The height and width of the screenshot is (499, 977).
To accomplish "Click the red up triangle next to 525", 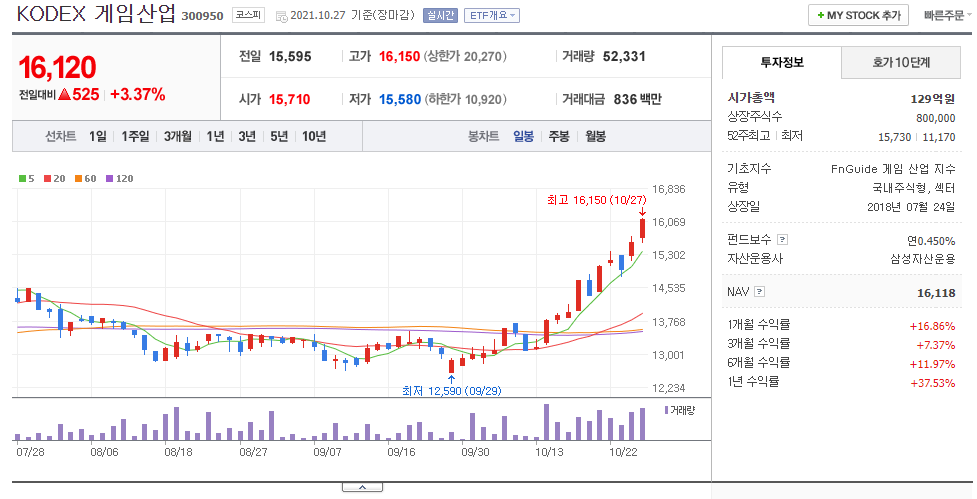I will (64, 95).
